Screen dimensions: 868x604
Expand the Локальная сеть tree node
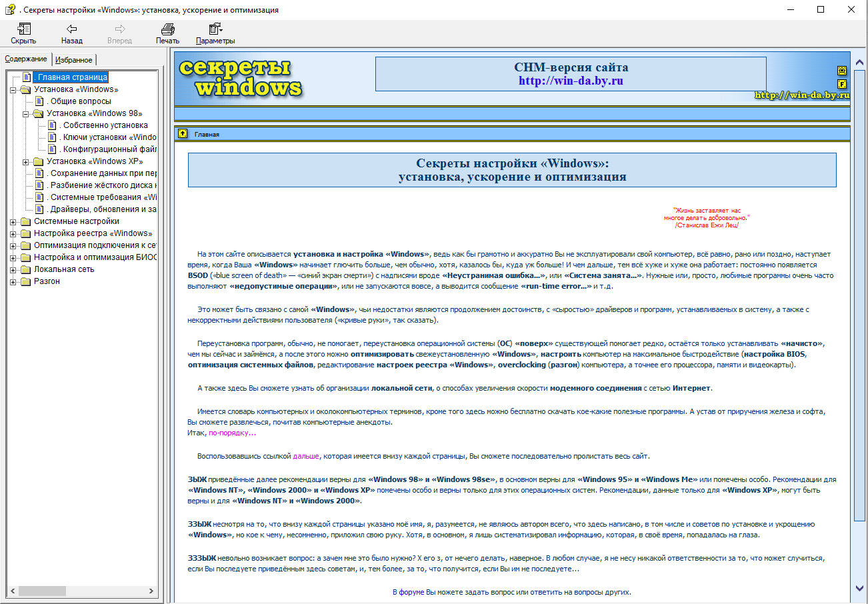point(14,269)
